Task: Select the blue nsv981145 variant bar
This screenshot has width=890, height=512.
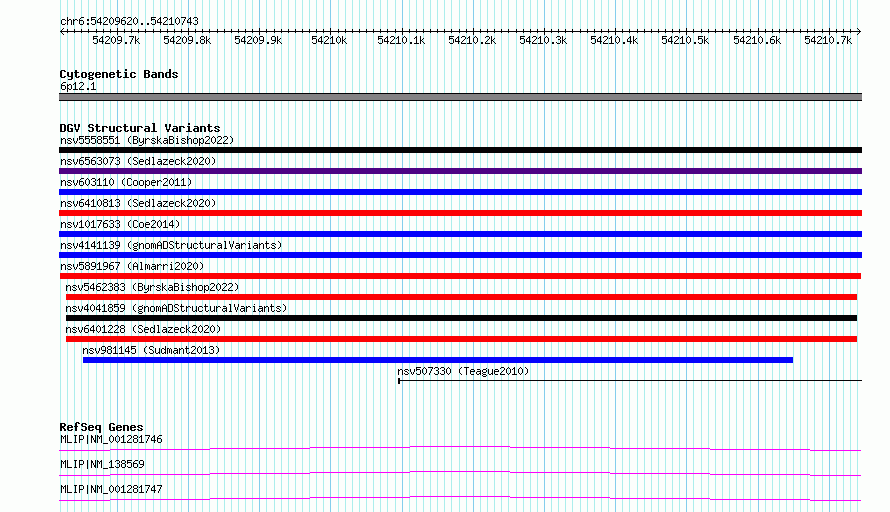Action: click(x=438, y=360)
